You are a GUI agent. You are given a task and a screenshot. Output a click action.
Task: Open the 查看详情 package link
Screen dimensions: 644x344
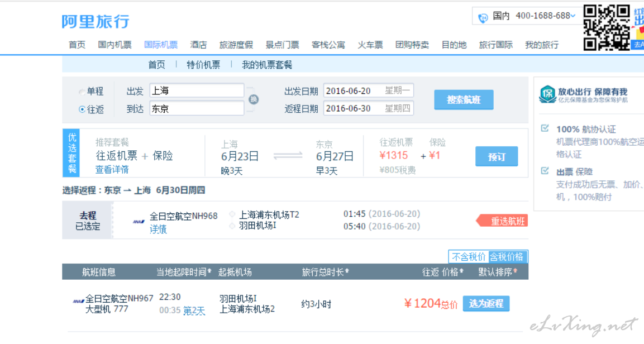point(112,169)
